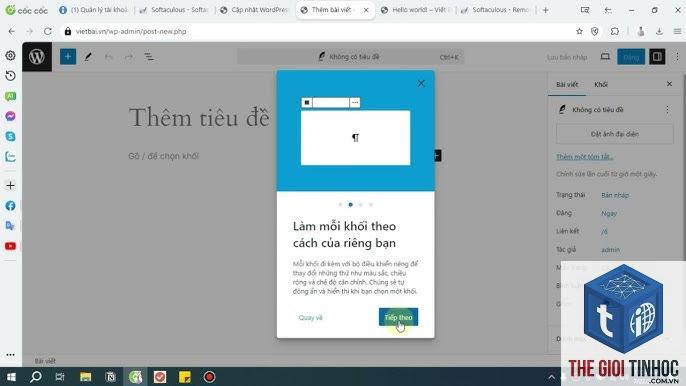Select the first guide page dot

tap(340, 204)
